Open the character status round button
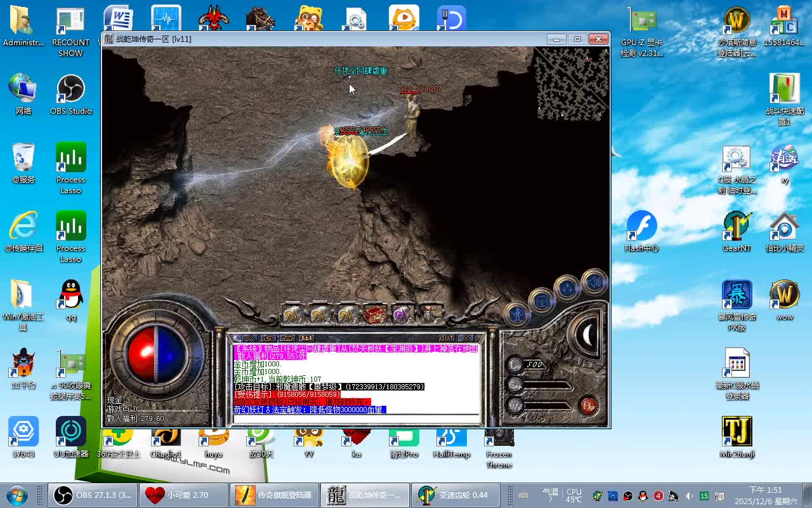The width and height of the screenshot is (812, 508). [x=518, y=313]
